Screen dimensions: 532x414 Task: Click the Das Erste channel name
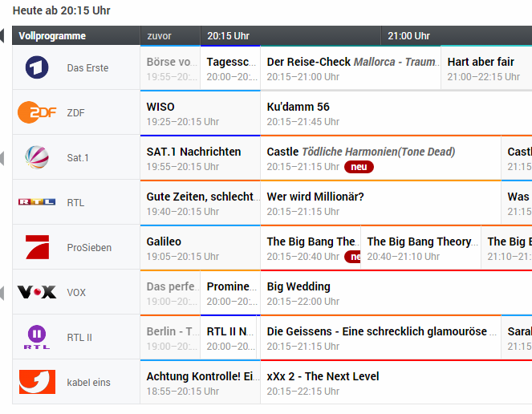[87, 68]
